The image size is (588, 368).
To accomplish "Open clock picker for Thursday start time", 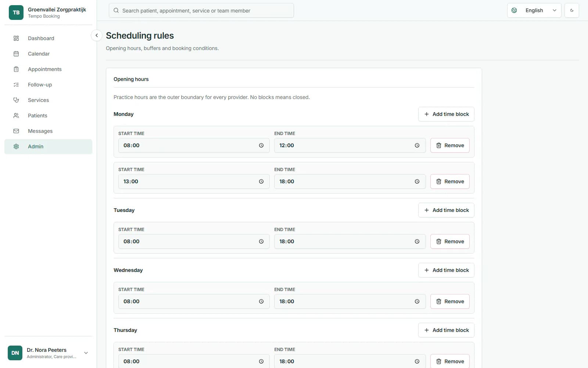I will (261, 361).
